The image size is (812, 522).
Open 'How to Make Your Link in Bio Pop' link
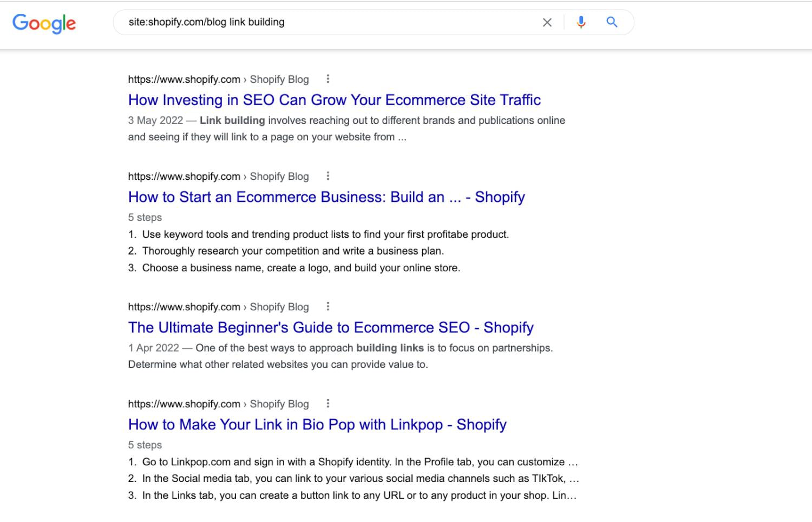coord(317,425)
